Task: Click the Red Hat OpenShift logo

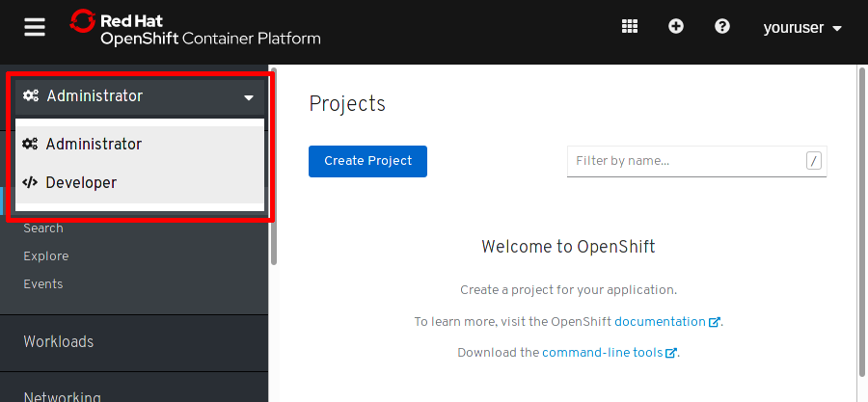Action: pos(195,28)
